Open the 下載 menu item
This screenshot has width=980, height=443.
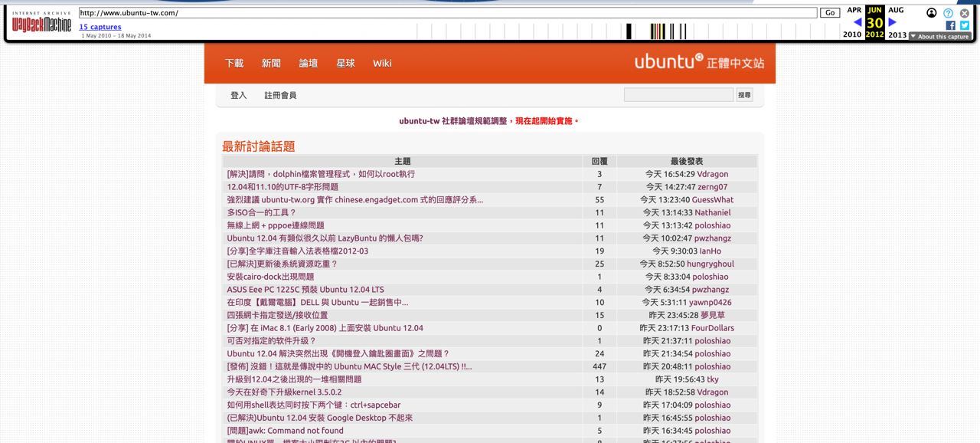pyautogui.click(x=234, y=63)
